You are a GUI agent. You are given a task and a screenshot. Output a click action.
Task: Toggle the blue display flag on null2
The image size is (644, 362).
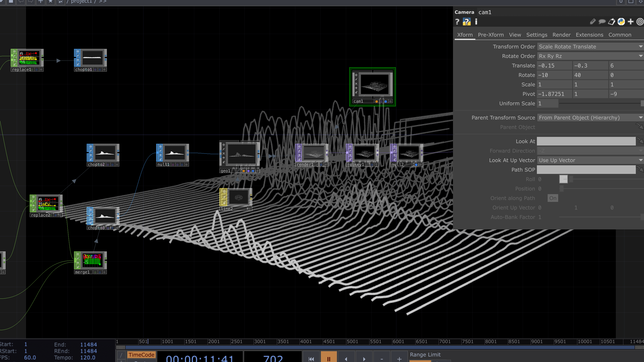pyautogui.click(x=416, y=165)
